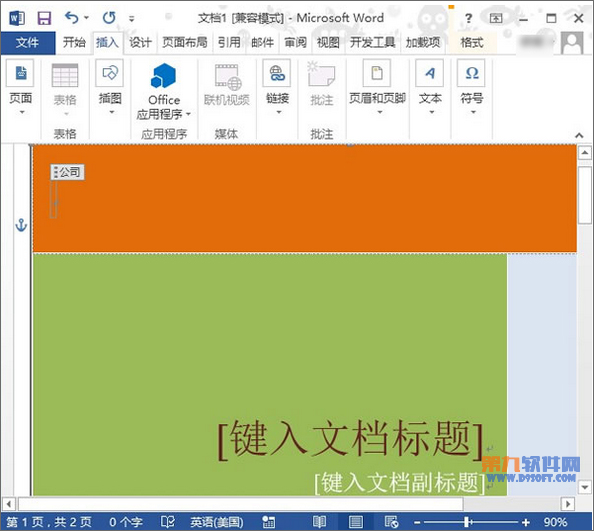The width and height of the screenshot is (594, 531).
Task: Click the horizontal scrollbar left arrow
Action: click(8, 504)
